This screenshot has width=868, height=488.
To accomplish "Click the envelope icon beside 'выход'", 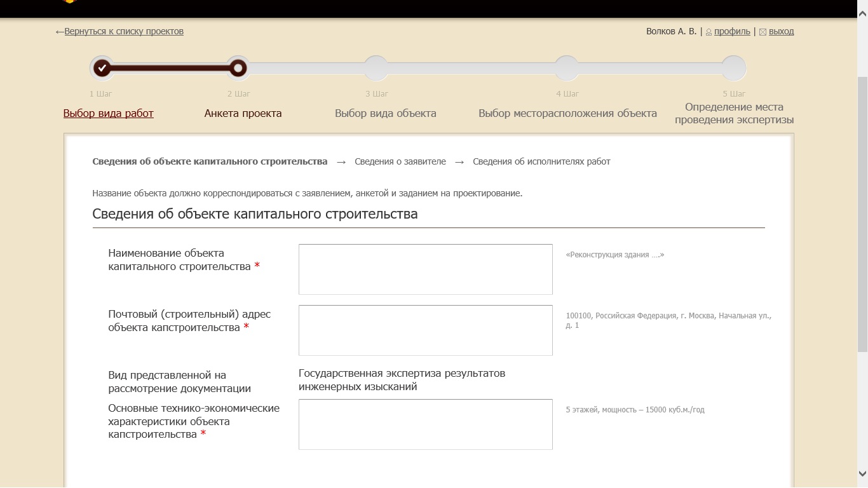I will click(x=763, y=32).
